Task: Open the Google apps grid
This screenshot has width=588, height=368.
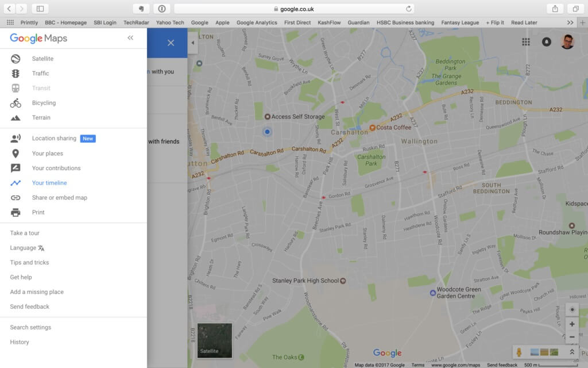Action: (x=526, y=42)
